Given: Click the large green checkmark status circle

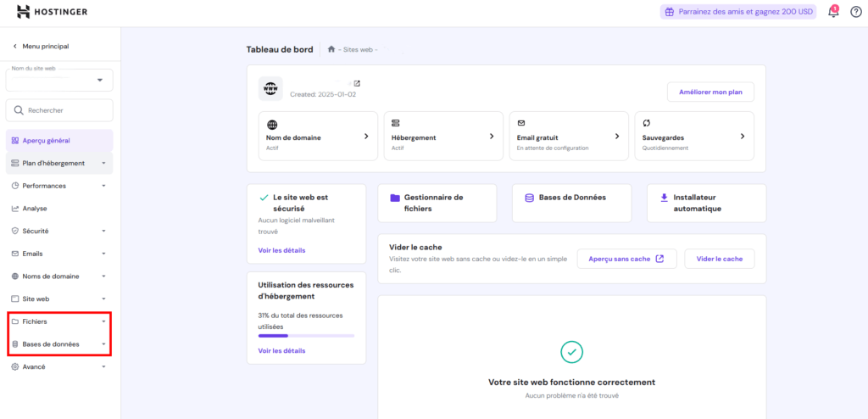Looking at the screenshot, I should tap(571, 352).
